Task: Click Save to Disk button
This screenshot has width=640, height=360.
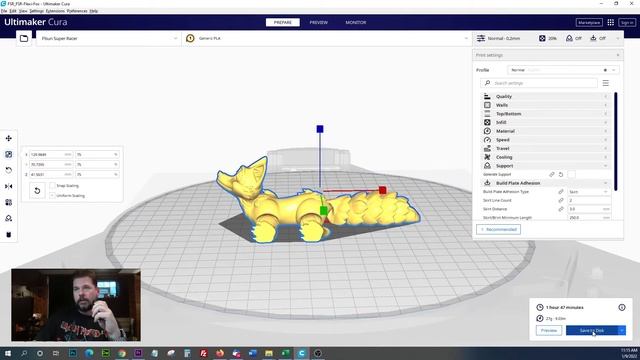Action: [592, 330]
